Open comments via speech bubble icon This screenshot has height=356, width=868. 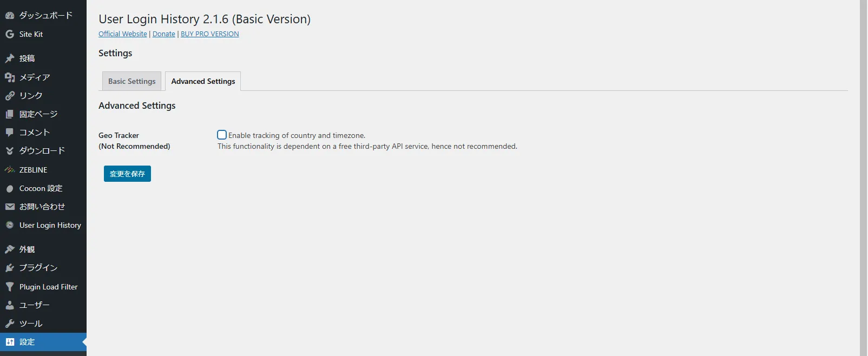(x=10, y=133)
